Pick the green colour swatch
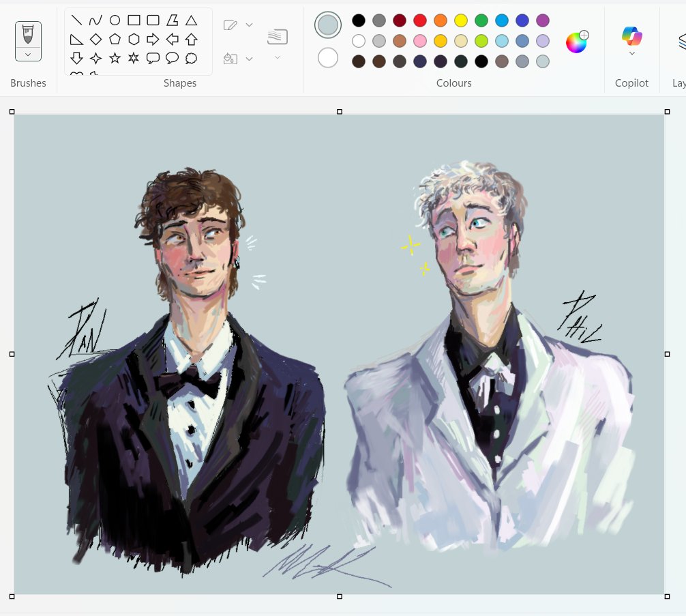This screenshot has height=616, width=686. coord(481,20)
